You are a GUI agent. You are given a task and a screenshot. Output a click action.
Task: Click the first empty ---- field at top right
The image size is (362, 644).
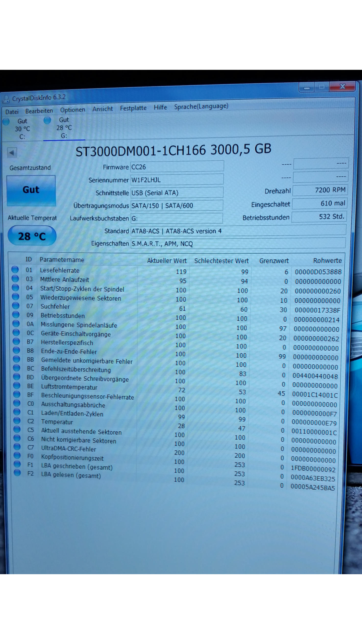click(321, 164)
